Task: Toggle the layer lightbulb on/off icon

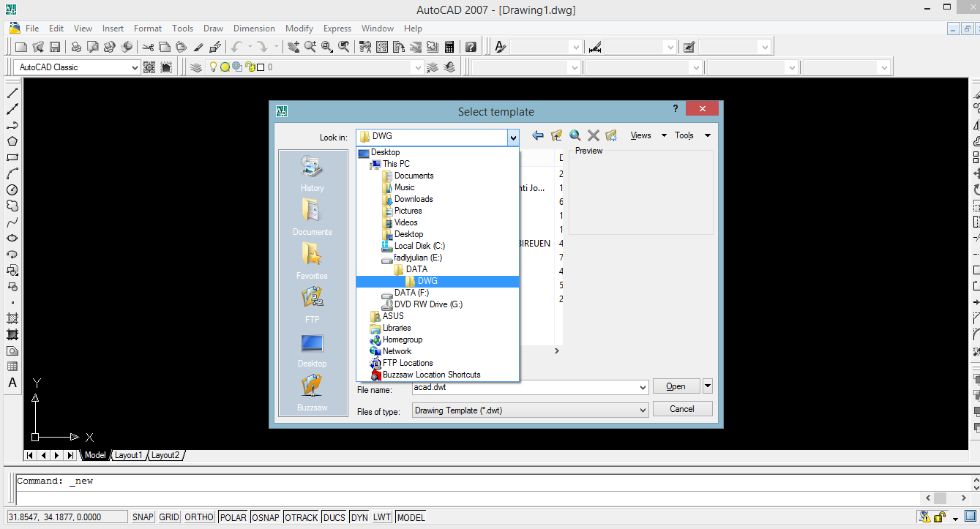Action: tap(212, 67)
